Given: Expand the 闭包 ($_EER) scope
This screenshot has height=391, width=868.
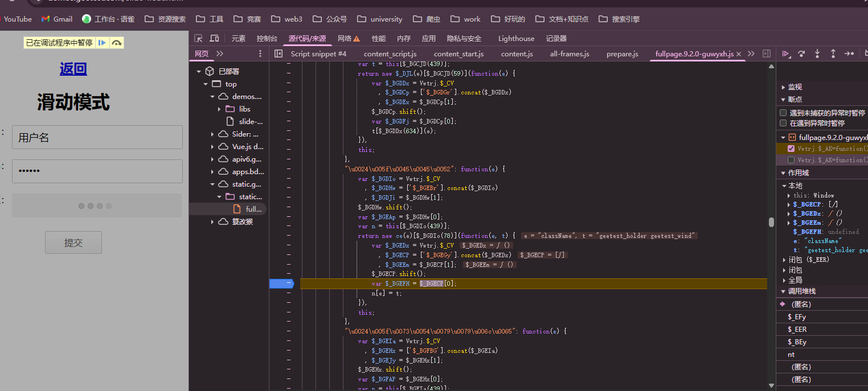Looking at the screenshot, I should (x=785, y=260).
